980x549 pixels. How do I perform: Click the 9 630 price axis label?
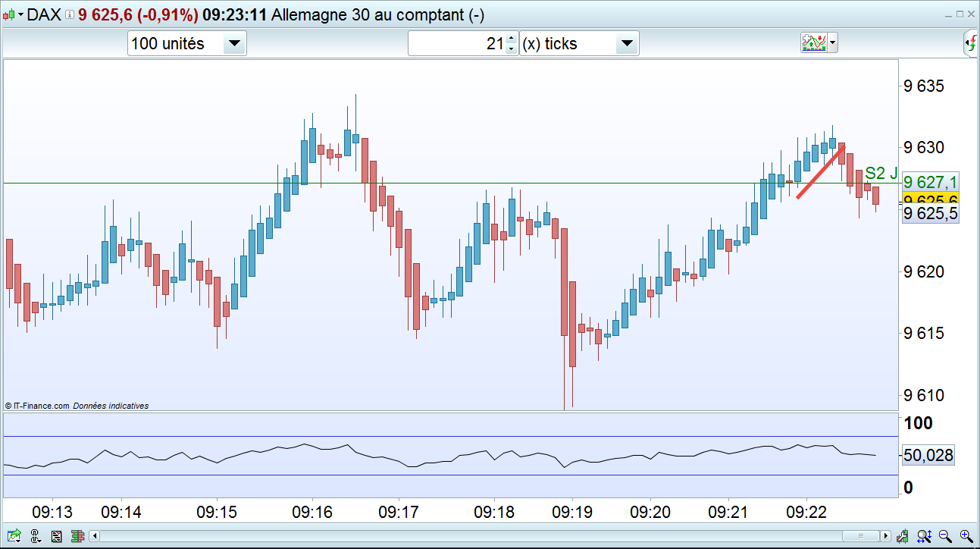tap(924, 147)
